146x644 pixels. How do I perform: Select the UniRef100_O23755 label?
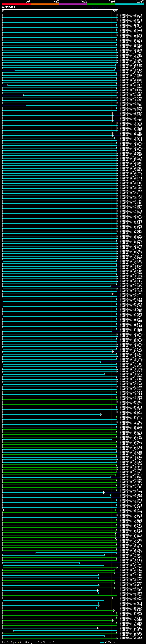(x=131, y=35)
